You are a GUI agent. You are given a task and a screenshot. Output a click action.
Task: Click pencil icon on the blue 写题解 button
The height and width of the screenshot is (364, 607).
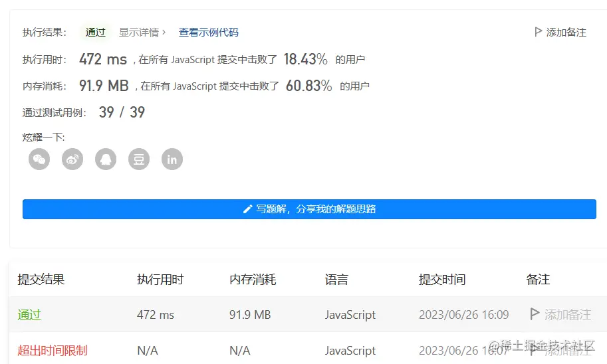point(247,209)
